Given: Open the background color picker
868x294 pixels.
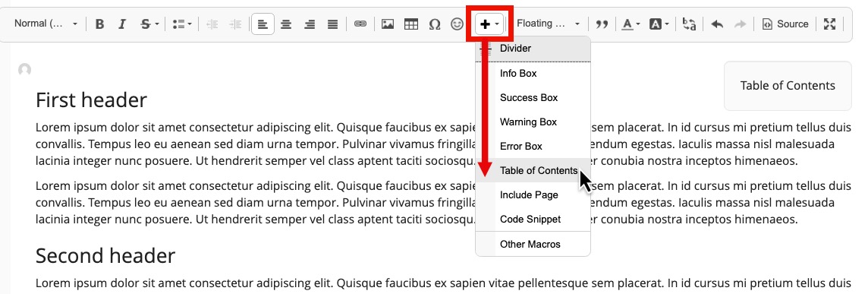Looking at the screenshot, I should click(x=659, y=24).
